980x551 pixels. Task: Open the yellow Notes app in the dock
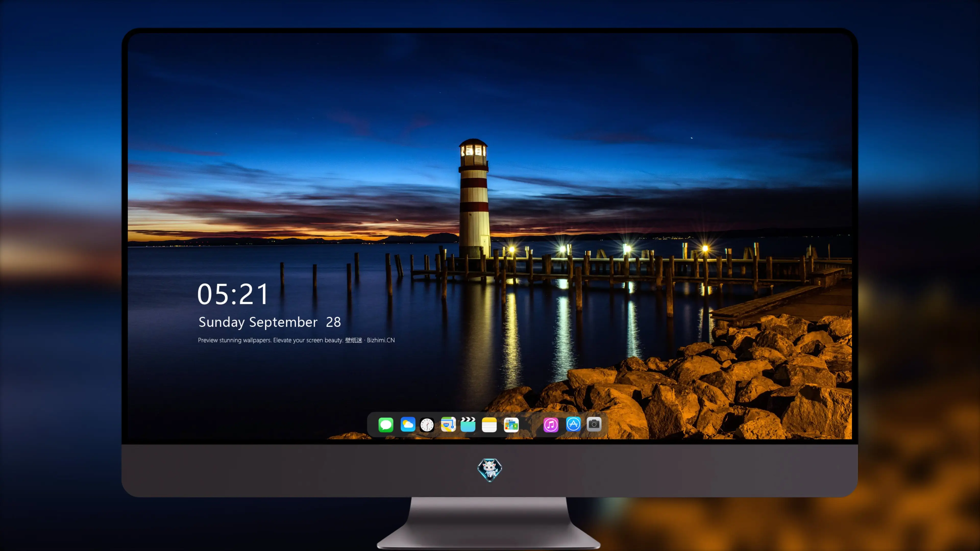(489, 424)
